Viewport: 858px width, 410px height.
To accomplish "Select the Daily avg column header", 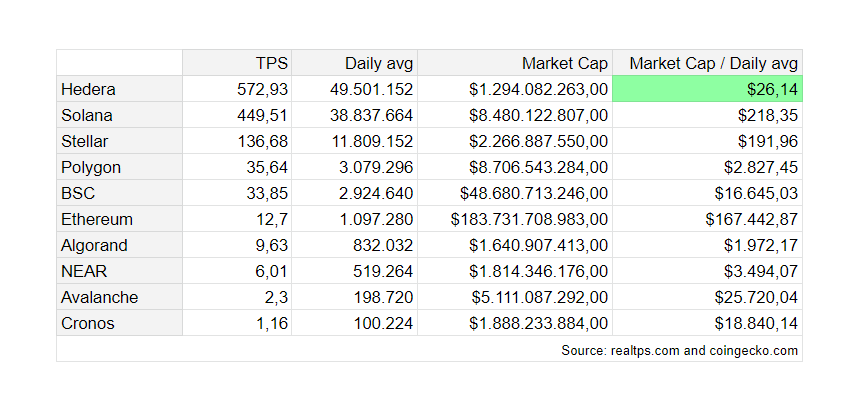I will point(355,63).
